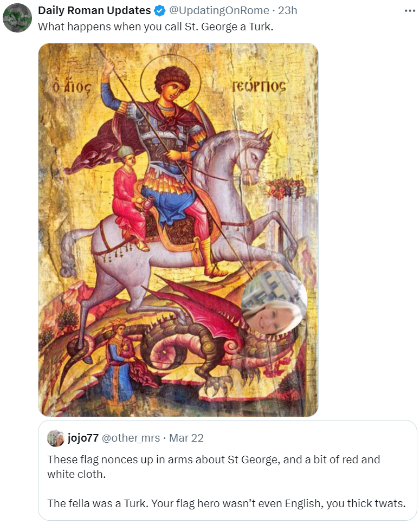Visit the @UpdatingOnRome handle link
Viewport: 420px width, 524px height.
(219, 10)
